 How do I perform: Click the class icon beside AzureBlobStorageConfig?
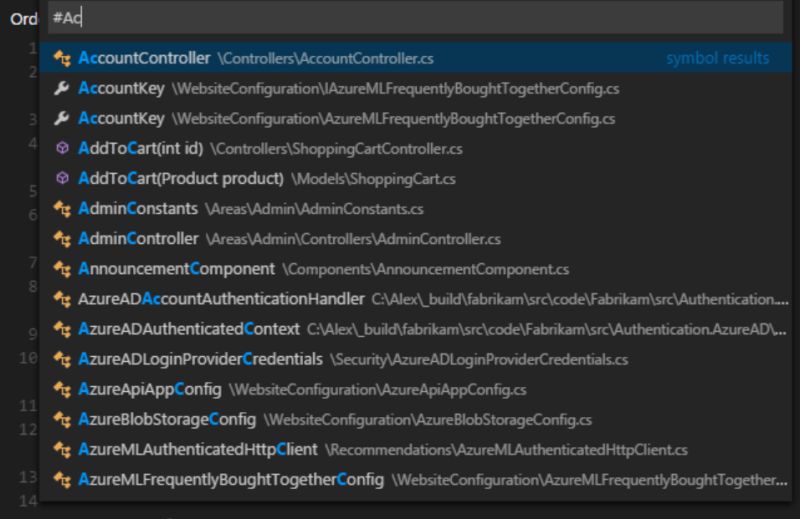tap(62, 419)
